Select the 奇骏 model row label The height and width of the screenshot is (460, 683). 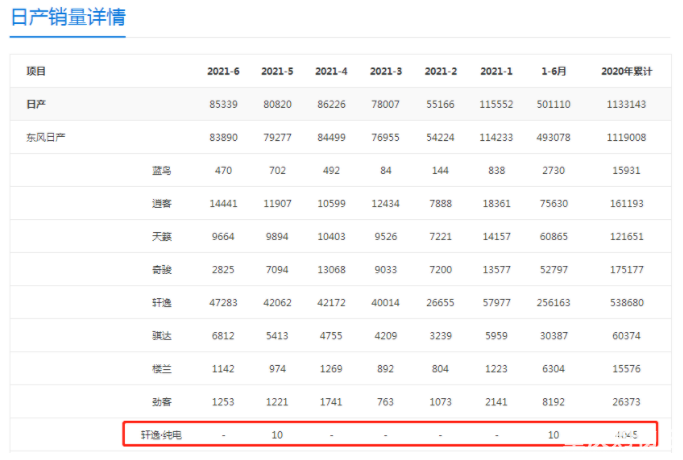pyautogui.click(x=162, y=270)
